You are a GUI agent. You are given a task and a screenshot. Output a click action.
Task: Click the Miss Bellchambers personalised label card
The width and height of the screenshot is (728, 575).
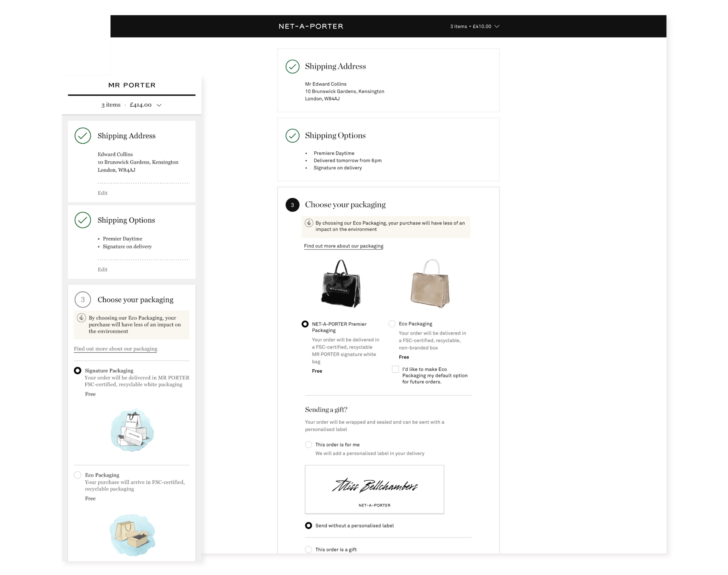click(374, 489)
